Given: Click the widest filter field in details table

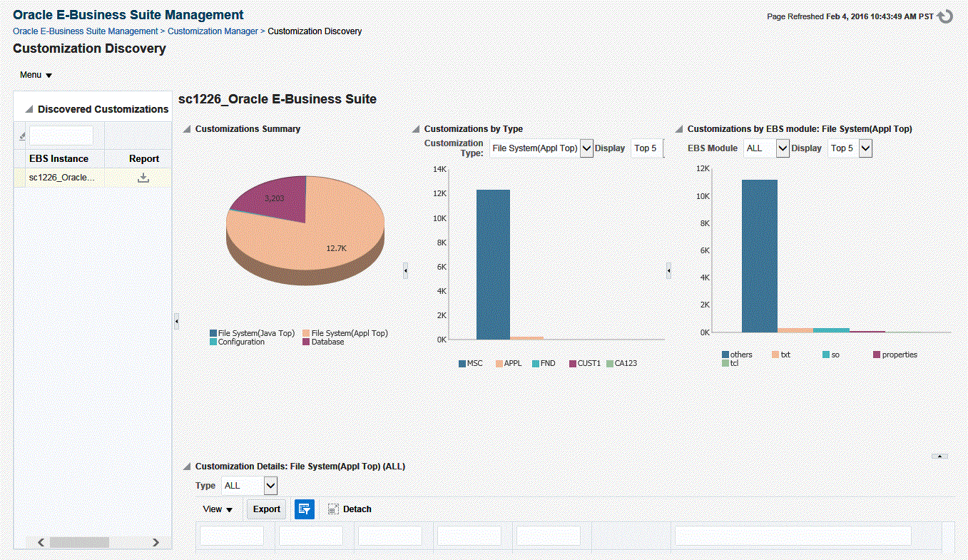Looking at the screenshot, I should [x=793, y=536].
